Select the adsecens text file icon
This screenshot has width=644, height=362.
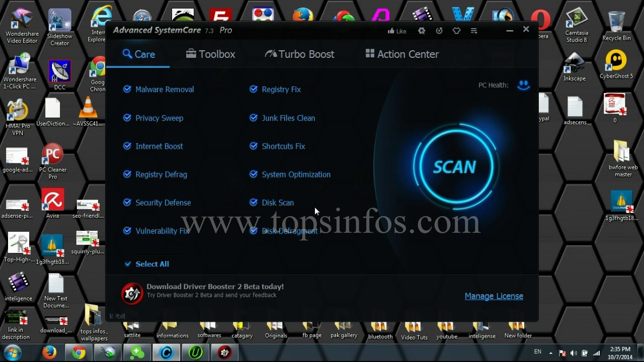pyautogui.click(x=575, y=111)
